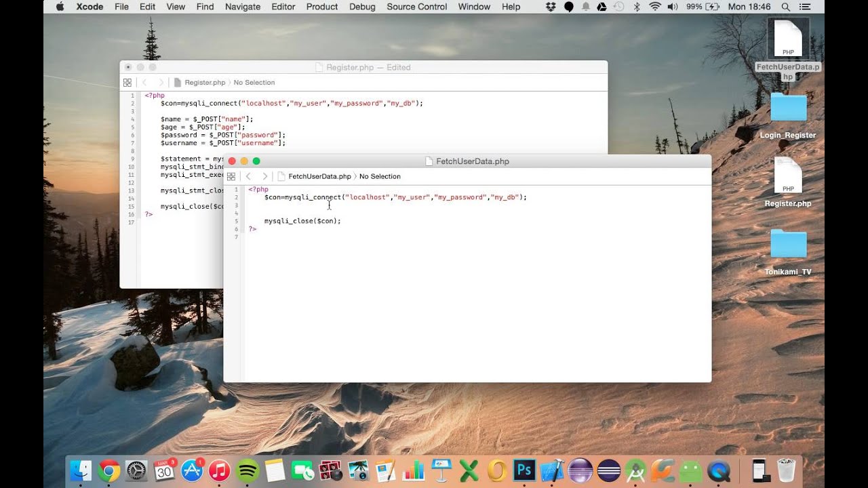Launch Google Chrome from the dock

pyautogui.click(x=109, y=470)
